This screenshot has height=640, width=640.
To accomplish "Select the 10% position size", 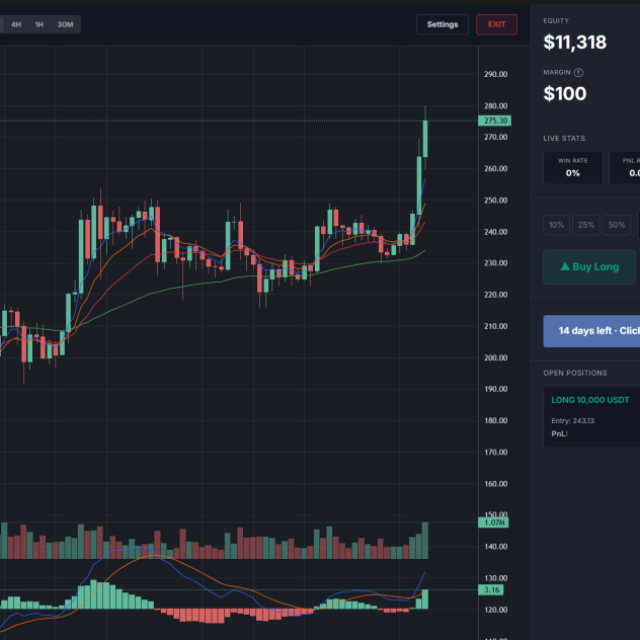I will pos(556,225).
